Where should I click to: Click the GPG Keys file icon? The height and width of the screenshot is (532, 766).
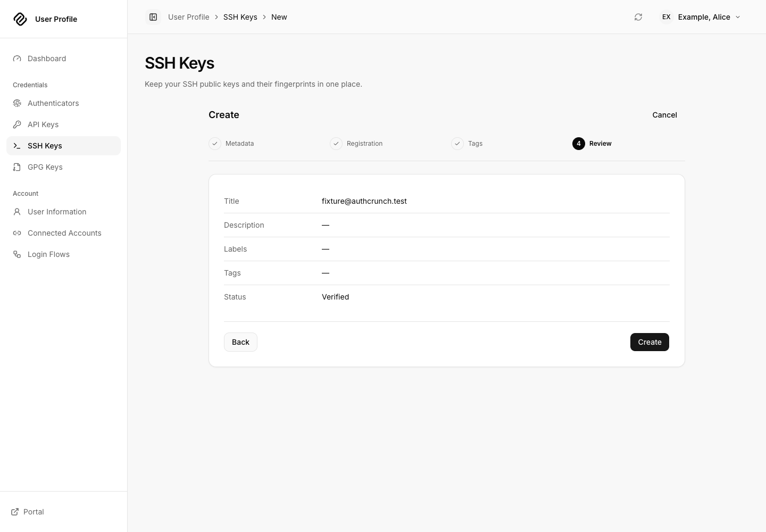17,167
